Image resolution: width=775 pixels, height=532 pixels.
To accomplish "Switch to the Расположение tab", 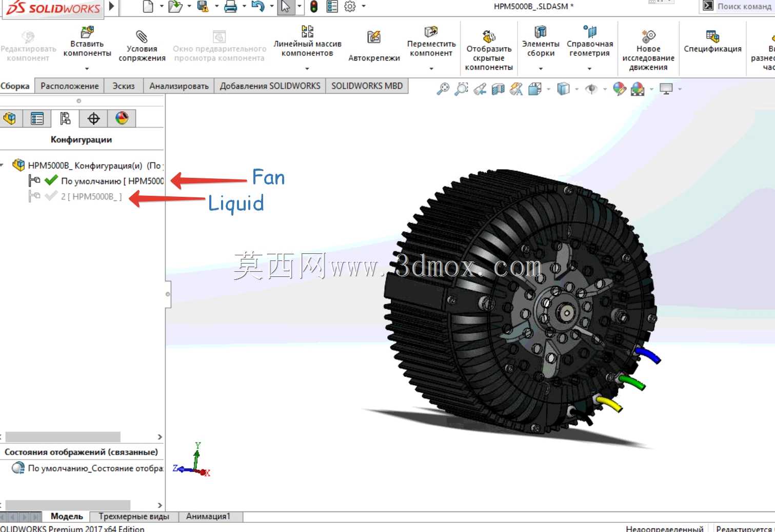I will coord(69,86).
